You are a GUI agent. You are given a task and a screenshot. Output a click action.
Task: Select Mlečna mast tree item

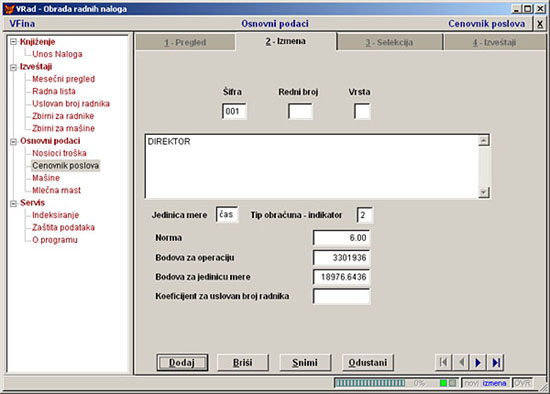(x=56, y=190)
